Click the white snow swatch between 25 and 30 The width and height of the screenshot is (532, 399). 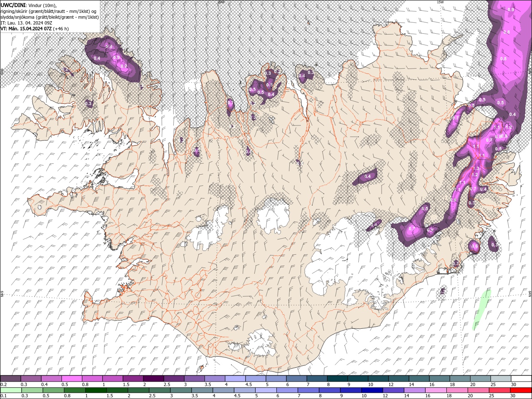[500, 379]
